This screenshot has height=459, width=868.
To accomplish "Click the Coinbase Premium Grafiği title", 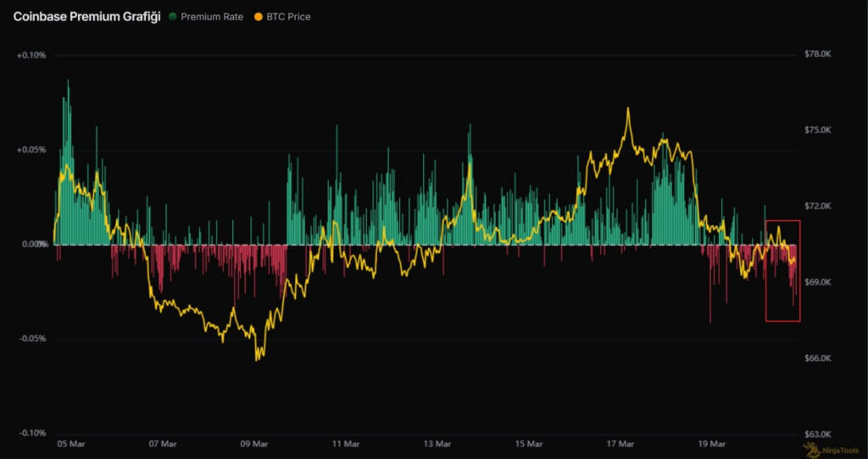I will (86, 17).
